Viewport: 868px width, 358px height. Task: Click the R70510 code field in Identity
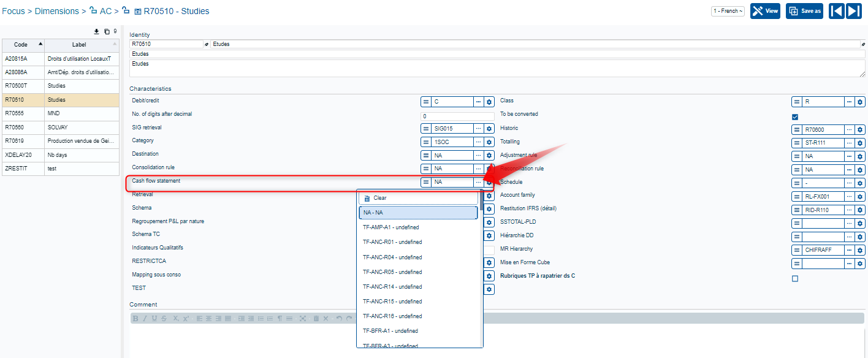pos(166,44)
